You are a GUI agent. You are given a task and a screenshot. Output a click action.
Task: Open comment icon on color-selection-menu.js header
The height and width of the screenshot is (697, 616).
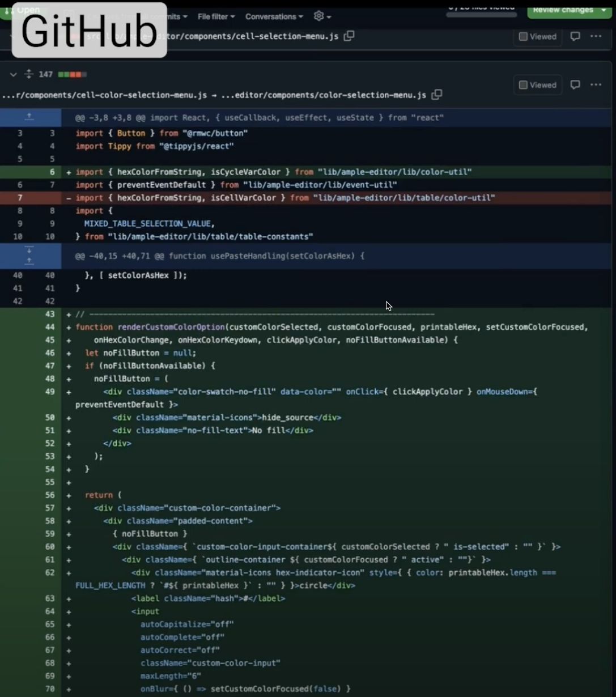[x=575, y=85]
